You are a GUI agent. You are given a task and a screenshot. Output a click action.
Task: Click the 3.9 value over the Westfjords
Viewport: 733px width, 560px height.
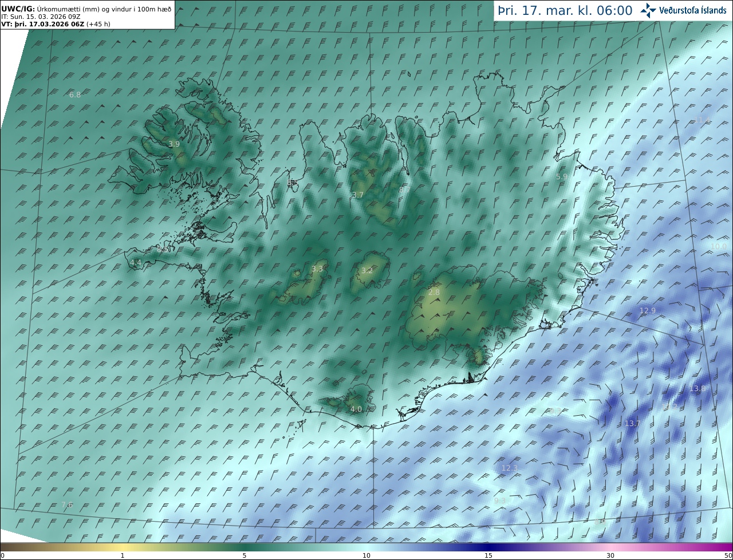pyautogui.click(x=174, y=144)
